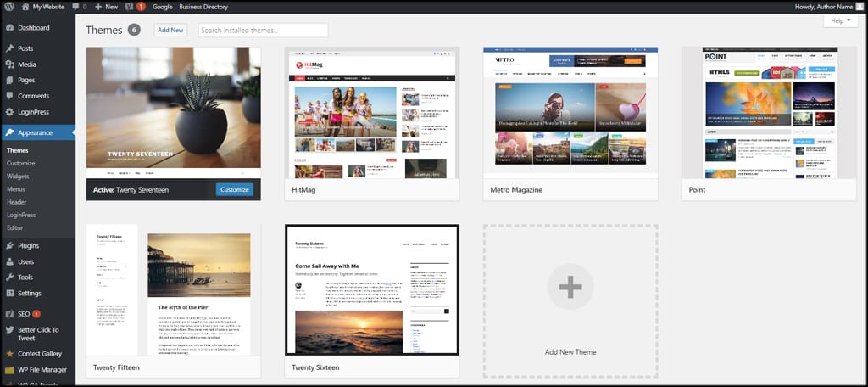Click the Twenty Sixteen theme name label
This screenshot has height=387, width=868.
pyautogui.click(x=315, y=367)
